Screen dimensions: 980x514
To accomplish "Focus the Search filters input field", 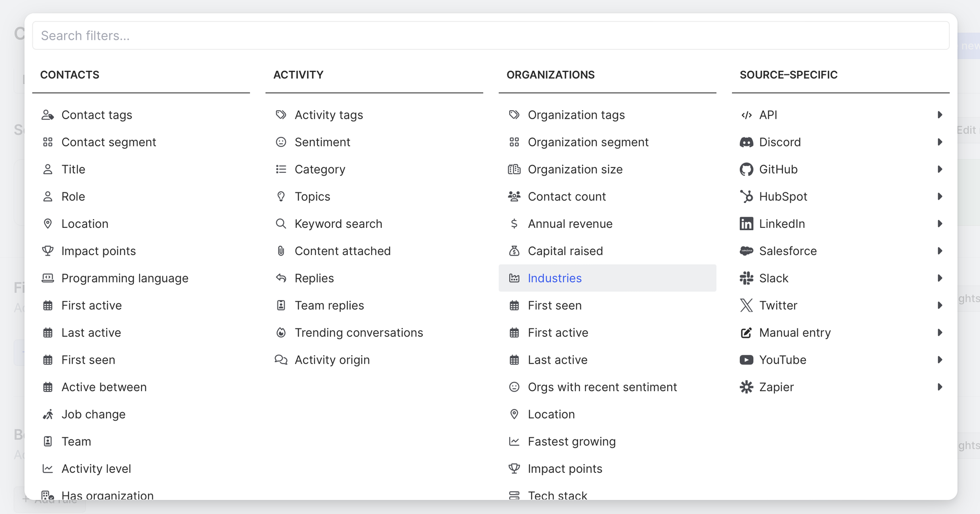I will (x=490, y=35).
